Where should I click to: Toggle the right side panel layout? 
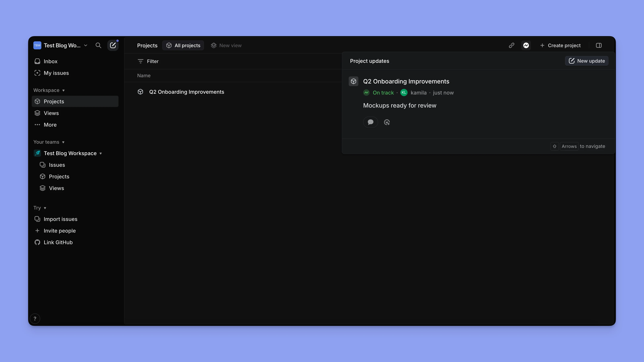599,45
